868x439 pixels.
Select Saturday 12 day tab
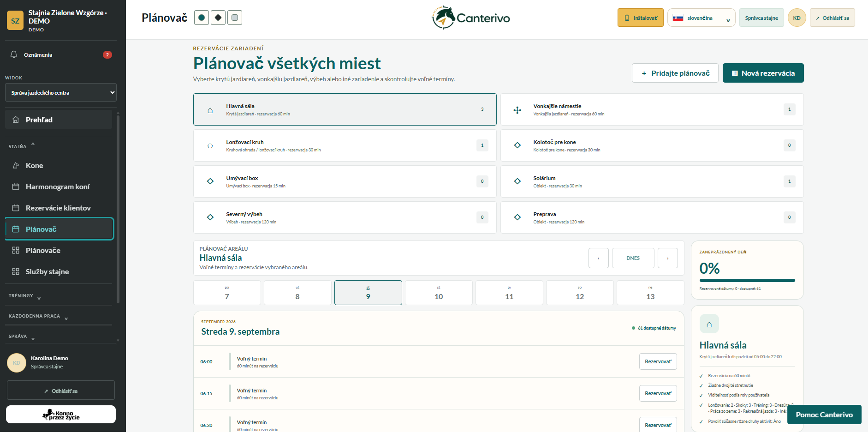(x=580, y=293)
